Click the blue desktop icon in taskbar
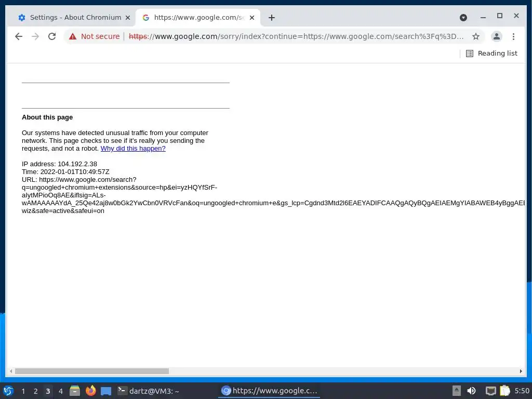This screenshot has width=532, height=399. 106,391
